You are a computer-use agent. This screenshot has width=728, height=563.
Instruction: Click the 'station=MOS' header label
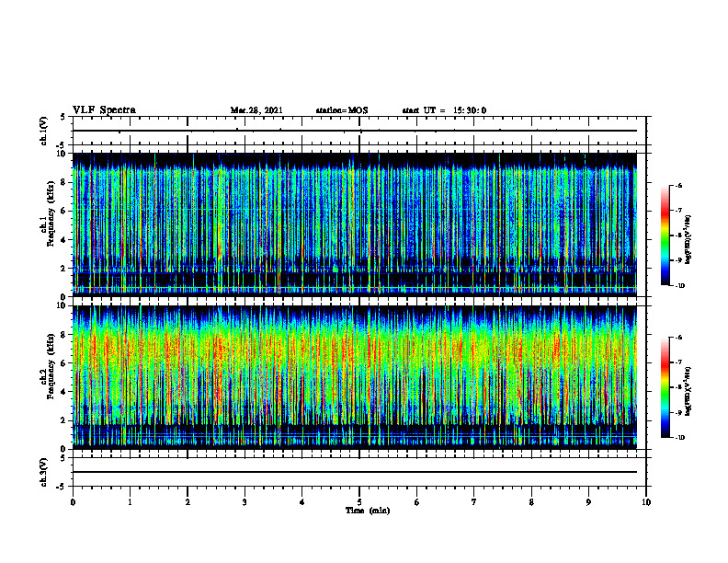click(x=342, y=110)
